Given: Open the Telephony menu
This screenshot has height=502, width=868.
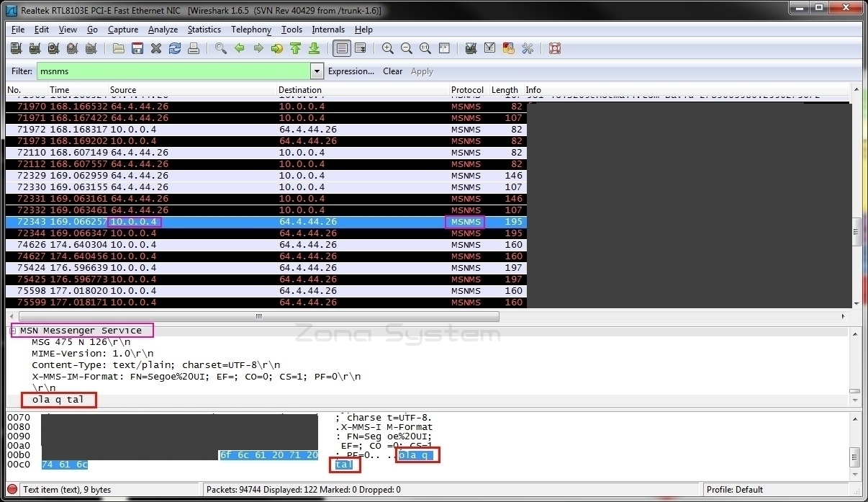Looking at the screenshot, I should click(x=251, y=30).
